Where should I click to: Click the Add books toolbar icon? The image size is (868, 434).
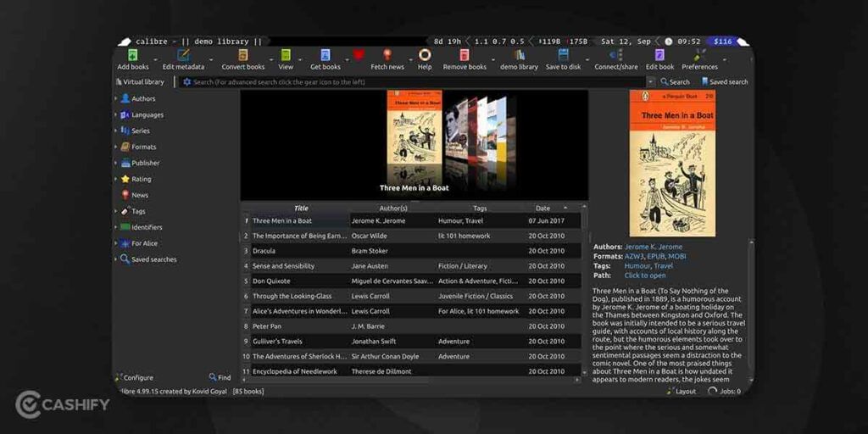[x=133, y=55]
